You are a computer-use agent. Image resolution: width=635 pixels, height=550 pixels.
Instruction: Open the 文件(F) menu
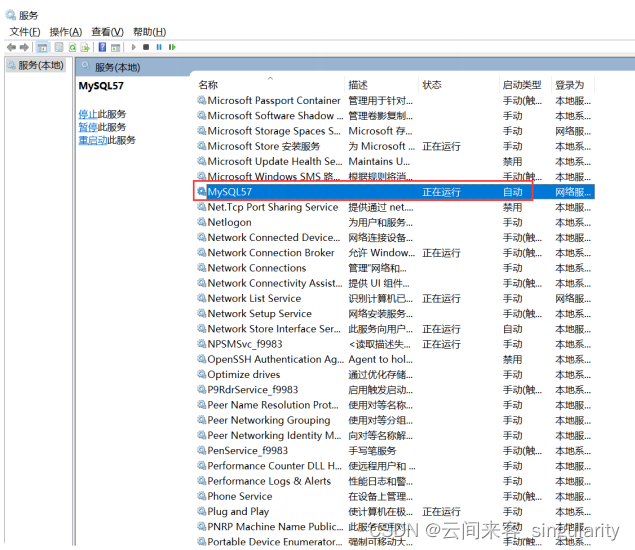[x=25, y=32]
